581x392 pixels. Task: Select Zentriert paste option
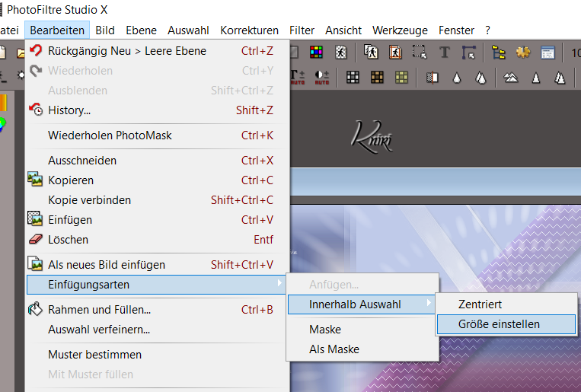click(x=506, y=304)
